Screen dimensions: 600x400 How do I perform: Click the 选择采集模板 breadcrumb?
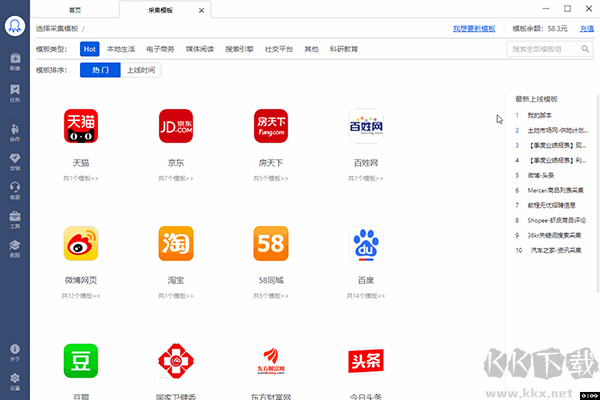57,29
